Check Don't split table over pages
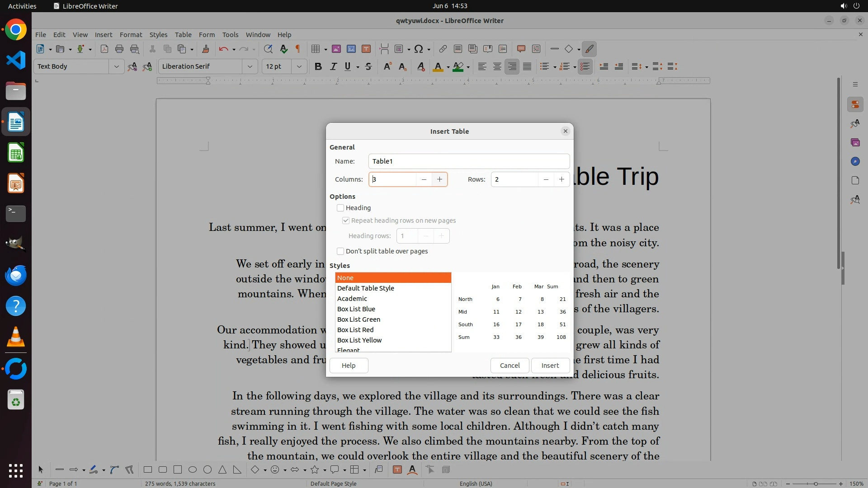 tap(340, 251)
